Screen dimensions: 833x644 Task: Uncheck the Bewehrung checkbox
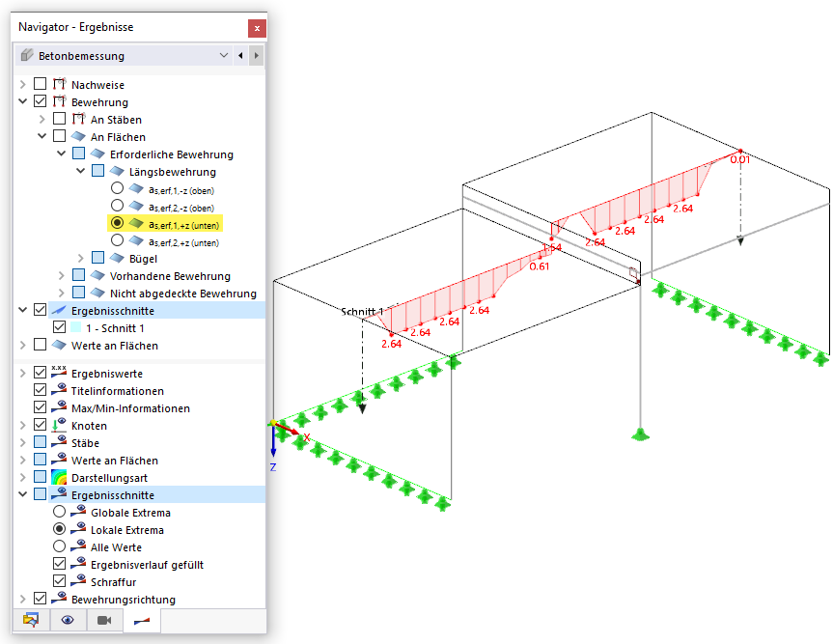[40, 101]
